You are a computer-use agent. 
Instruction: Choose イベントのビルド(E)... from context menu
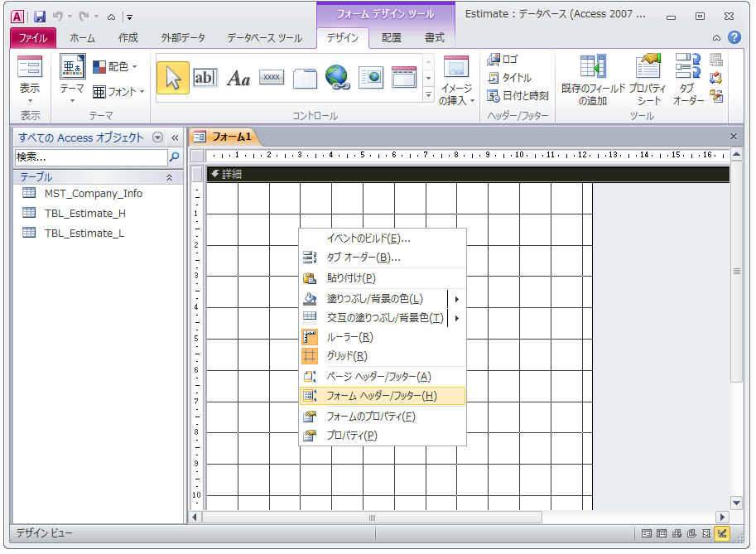pos(368,238)
